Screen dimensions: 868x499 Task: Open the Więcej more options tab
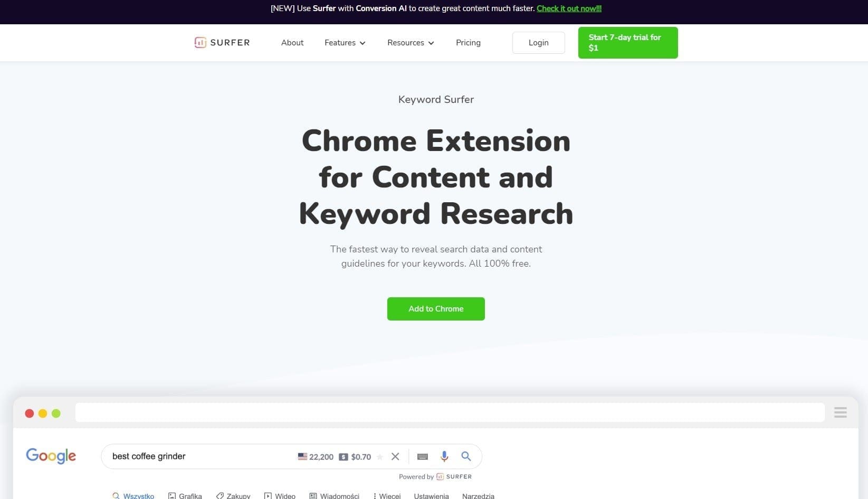[x=387, y=496]
